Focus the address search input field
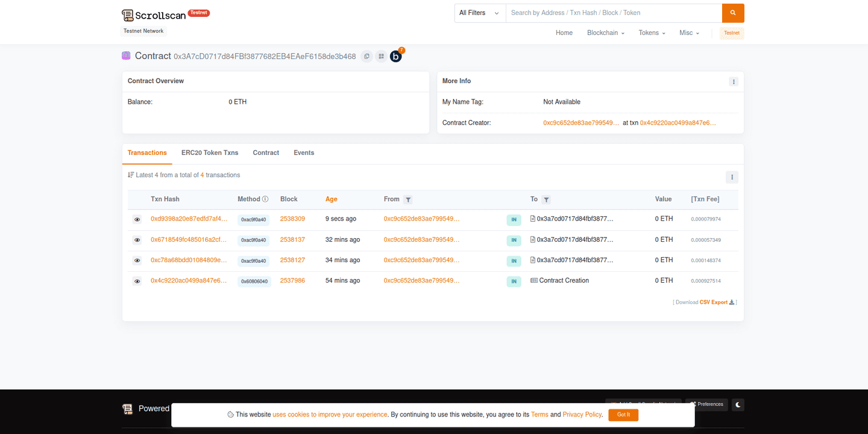This screenshot has width=868, height=434. pyautogui.click(x=614, y=13)
